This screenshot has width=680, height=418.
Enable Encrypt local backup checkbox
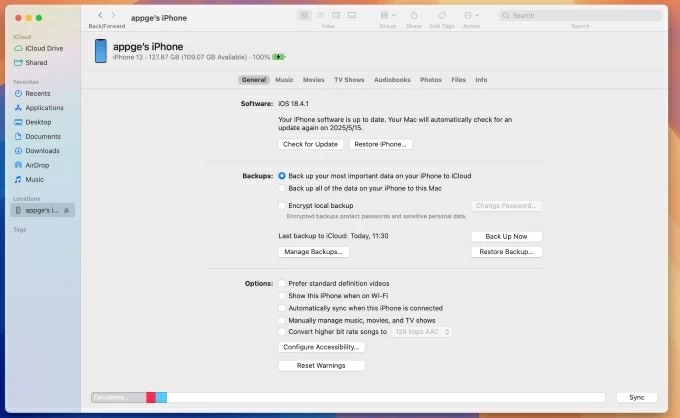point(282,205)
